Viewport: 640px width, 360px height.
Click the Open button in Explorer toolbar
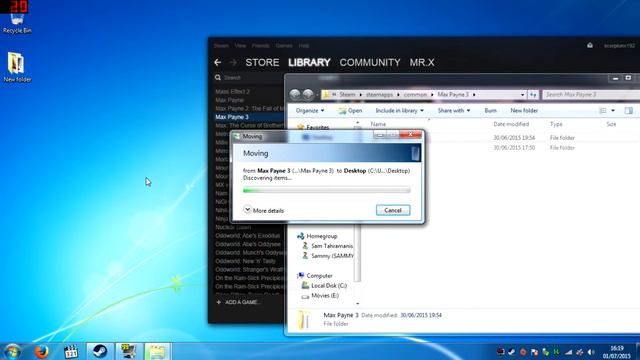click(x=350, y=111)
